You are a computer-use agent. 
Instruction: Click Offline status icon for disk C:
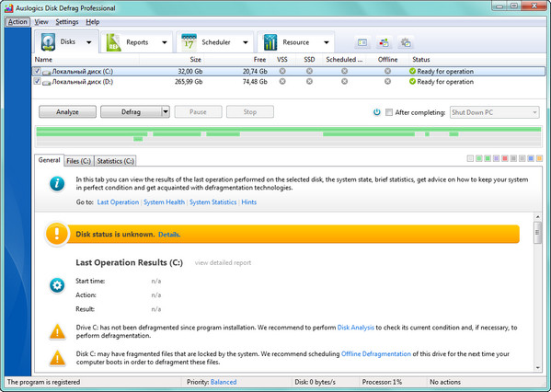387,71
